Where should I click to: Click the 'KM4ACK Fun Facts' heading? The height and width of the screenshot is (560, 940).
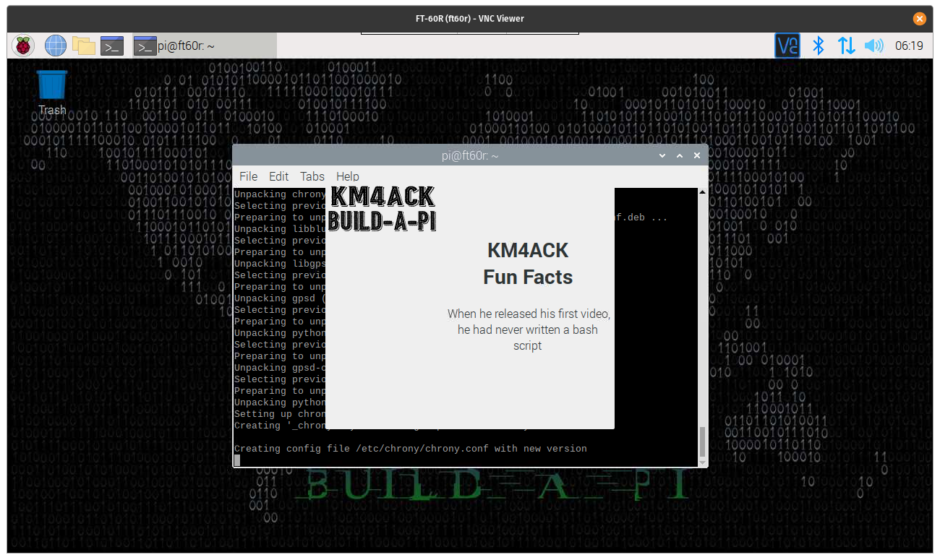pos(528,264)
